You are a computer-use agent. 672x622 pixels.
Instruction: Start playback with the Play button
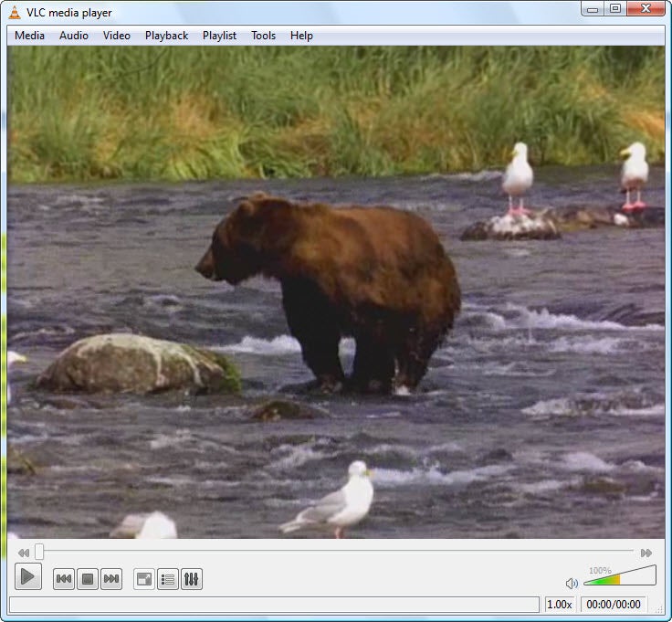coord(28,577)
